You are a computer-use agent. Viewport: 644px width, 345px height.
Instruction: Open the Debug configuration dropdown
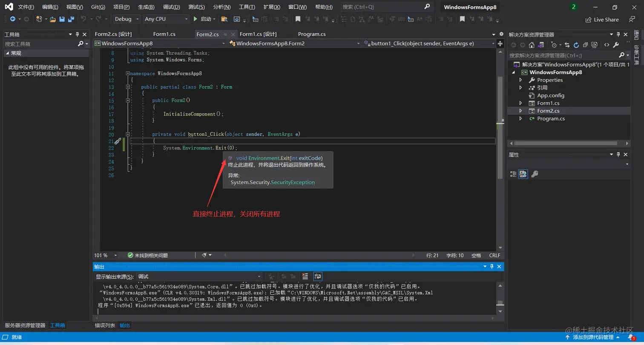(x=126, y=19)
